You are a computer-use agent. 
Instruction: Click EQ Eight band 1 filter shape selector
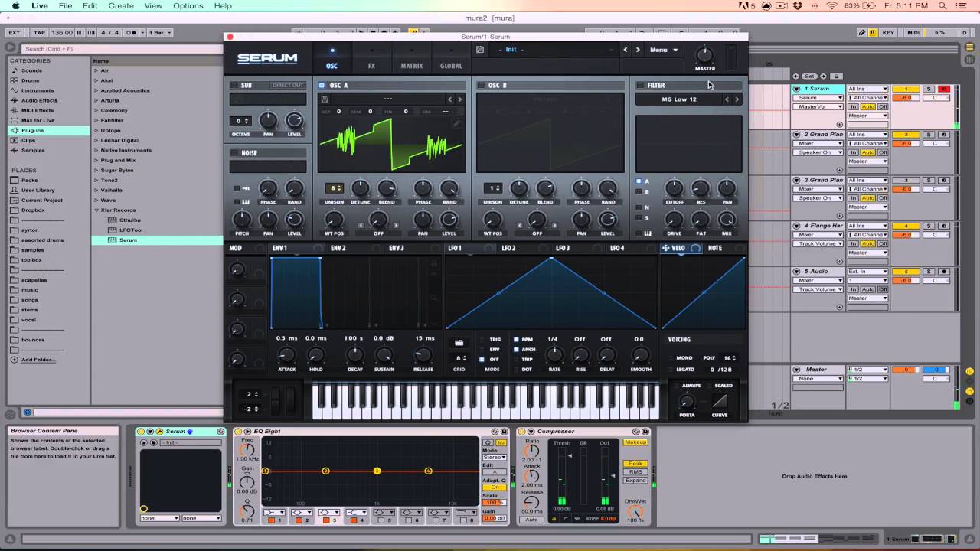(x=273, y=513)
